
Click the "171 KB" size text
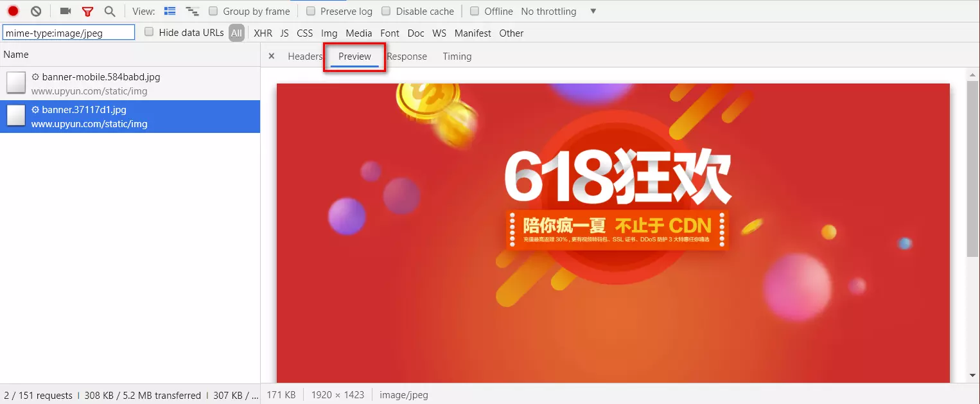point(281,395)
